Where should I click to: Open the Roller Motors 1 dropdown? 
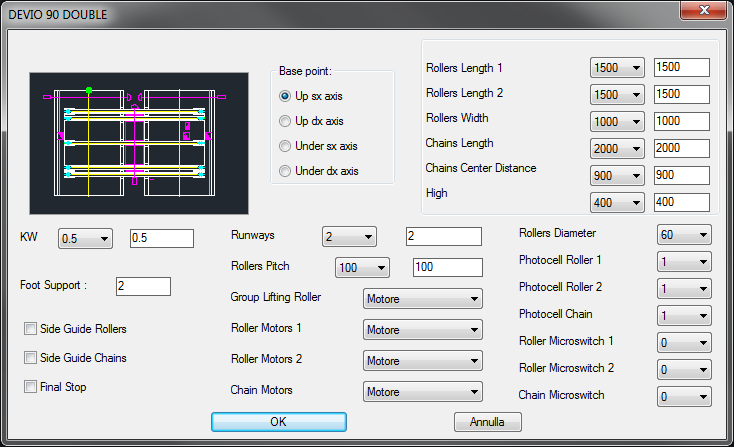click(423, 330)
